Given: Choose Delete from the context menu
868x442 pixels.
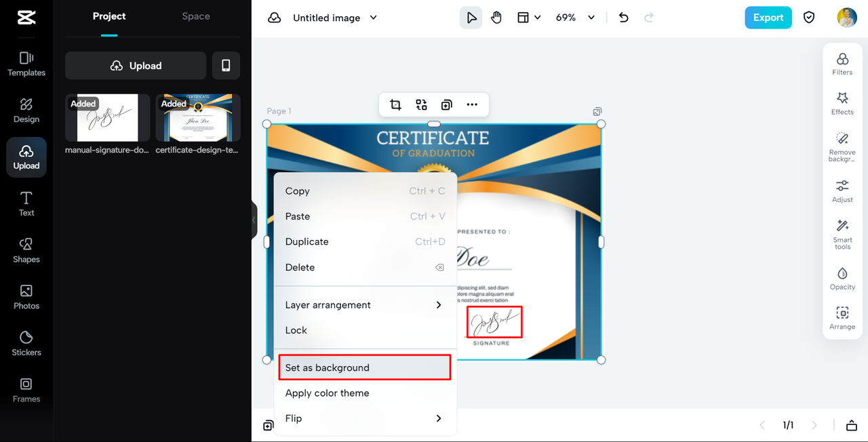Looking at the screenshot, I should pos(365,267).
